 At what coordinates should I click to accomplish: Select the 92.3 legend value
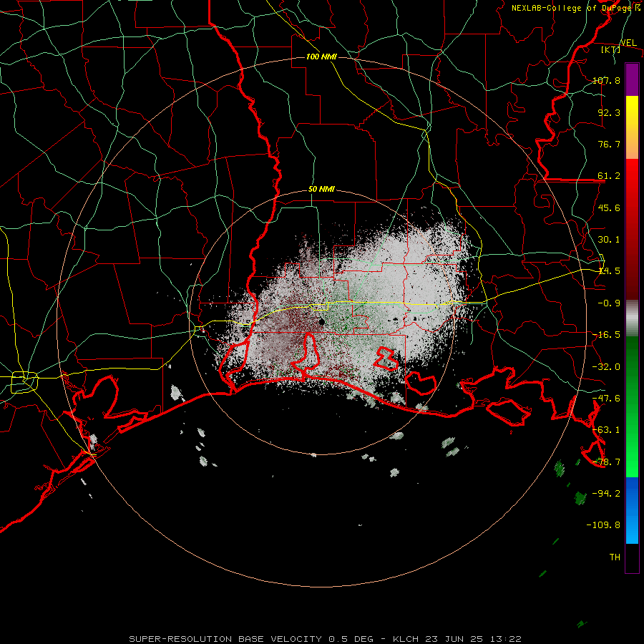click(x=609, y=112)
